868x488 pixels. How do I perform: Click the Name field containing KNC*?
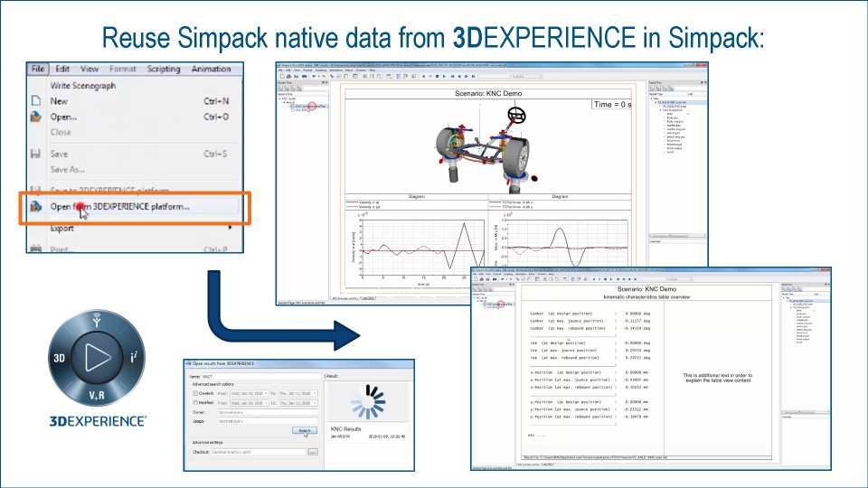point(261,376)
